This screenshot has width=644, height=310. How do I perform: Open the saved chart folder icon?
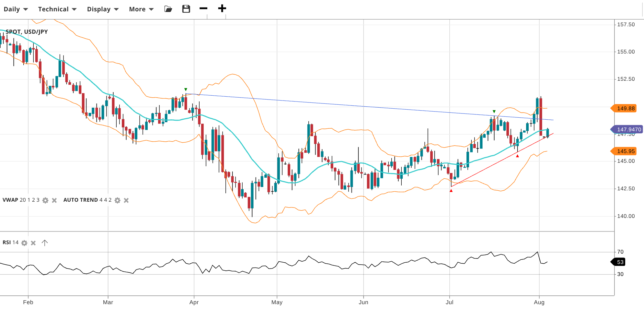pos(168,9)
